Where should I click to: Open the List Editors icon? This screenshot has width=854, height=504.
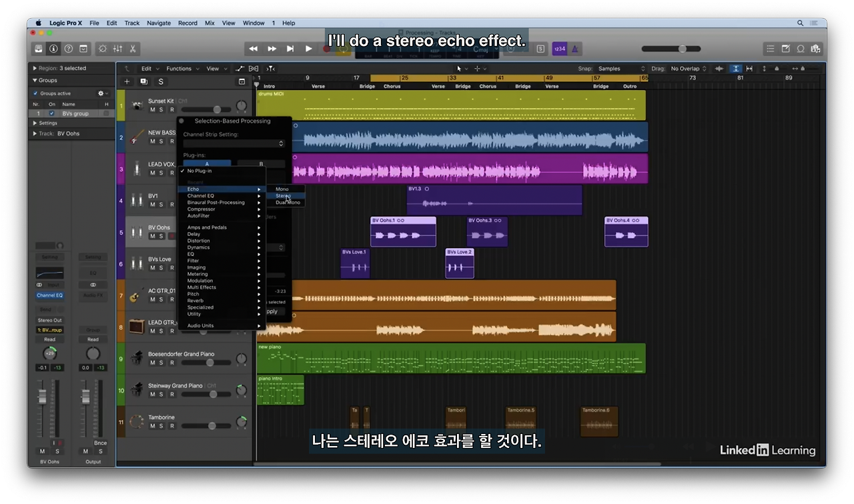point(770,49)
